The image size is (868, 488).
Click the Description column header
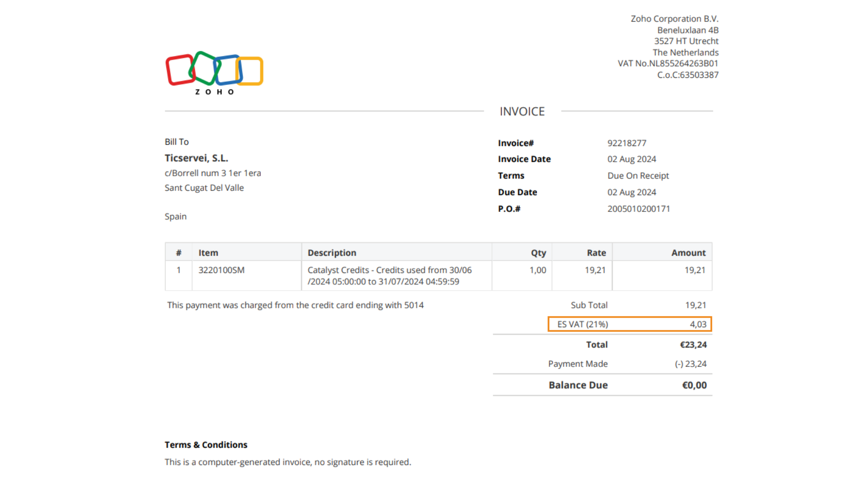click(x=332, y=253)
